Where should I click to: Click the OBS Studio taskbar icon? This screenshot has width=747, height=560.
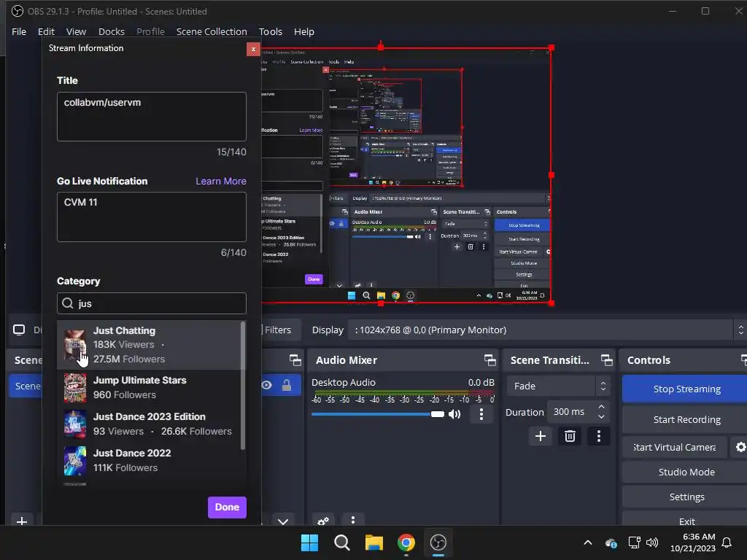[x=438, y=542]
